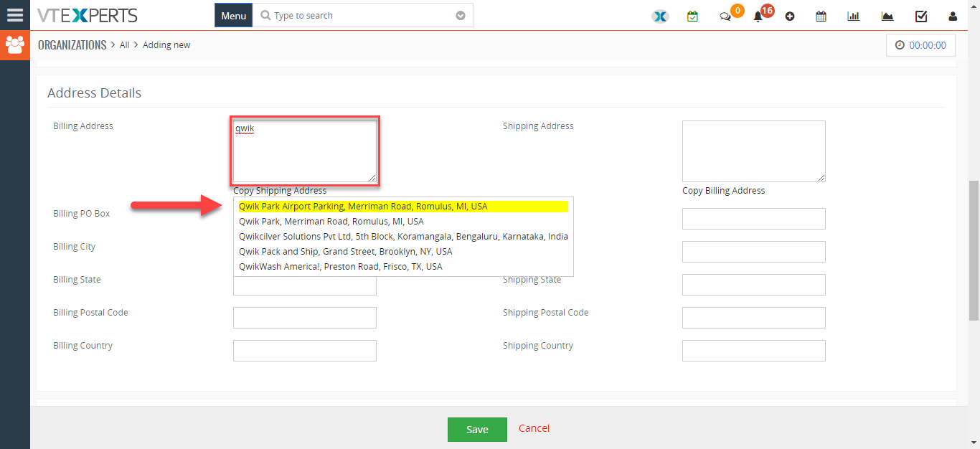980x449 pixels.
Task: Click the quick create plus icon
Action: (790, 16)
